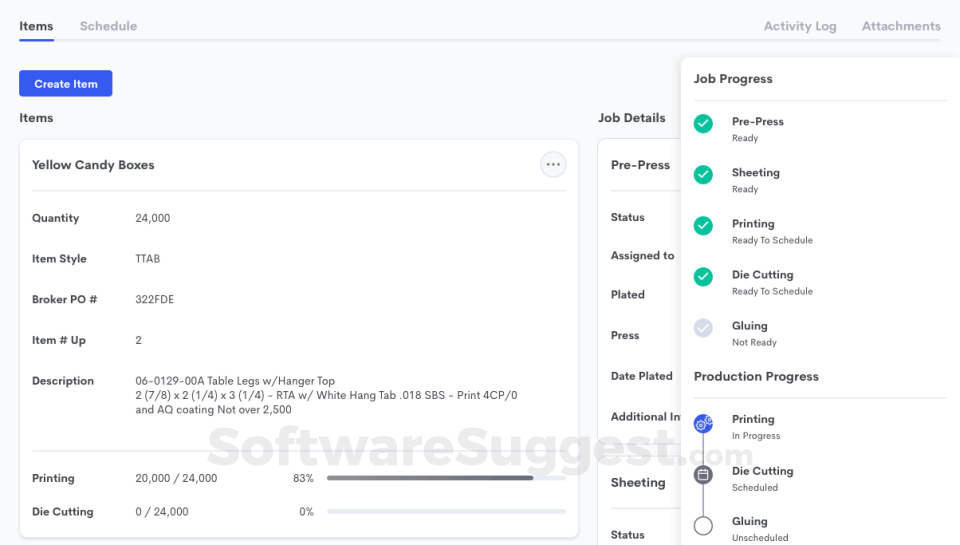Click the Gluing Not Ready status icon

pos(704,328)
